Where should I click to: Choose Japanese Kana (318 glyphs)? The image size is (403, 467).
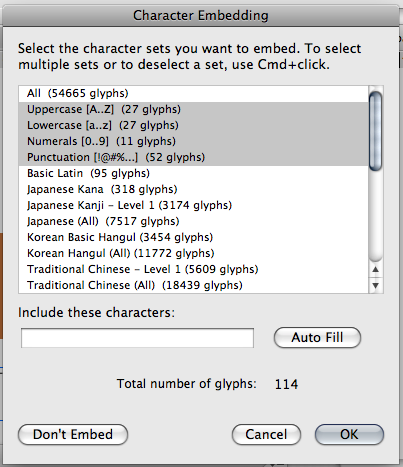point(194,189)
